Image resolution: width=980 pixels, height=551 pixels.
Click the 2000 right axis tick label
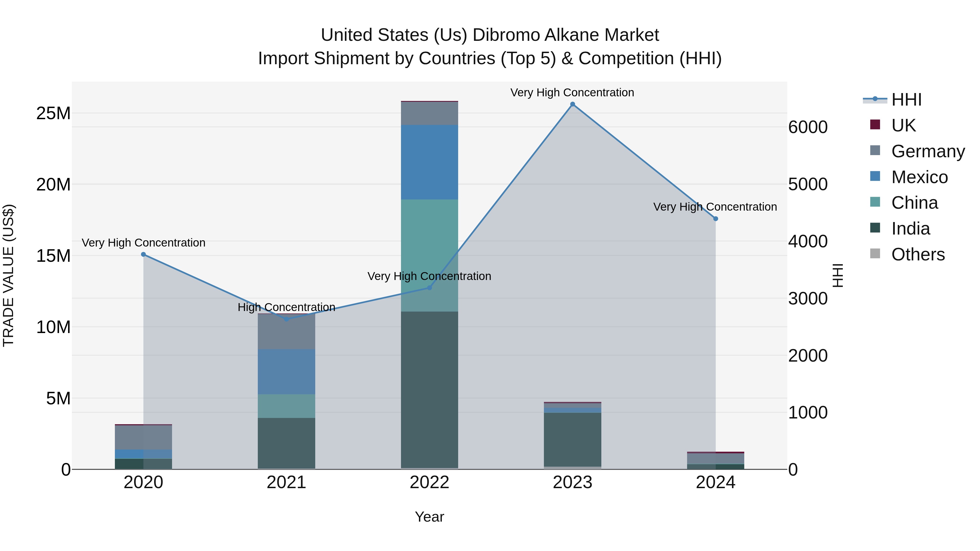(808, 356)
